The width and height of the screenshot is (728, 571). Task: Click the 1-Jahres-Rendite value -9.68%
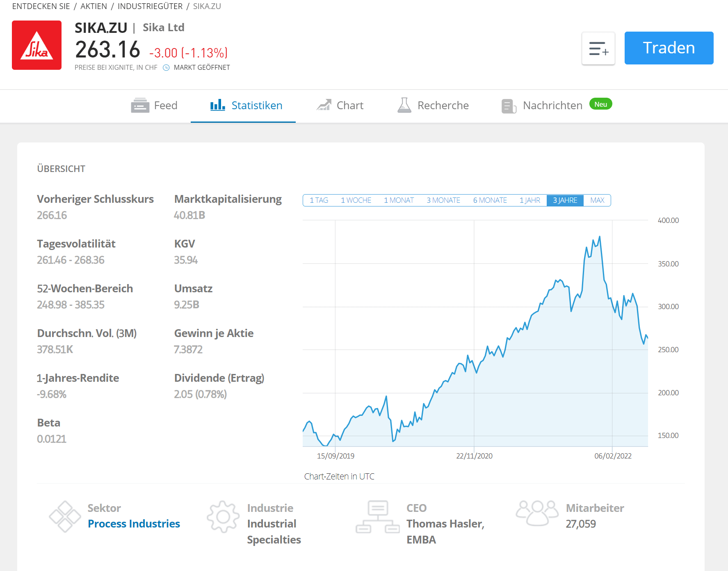(x=52, y=394)
